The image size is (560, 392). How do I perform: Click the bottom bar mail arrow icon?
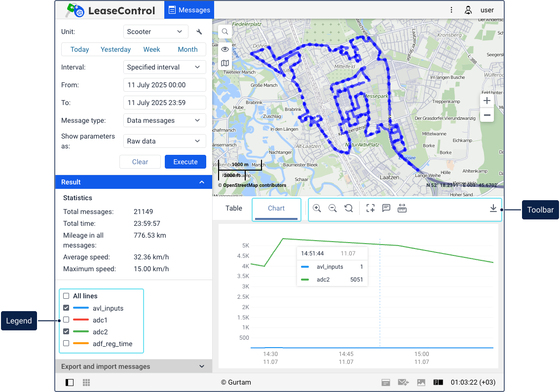(403, 382)
